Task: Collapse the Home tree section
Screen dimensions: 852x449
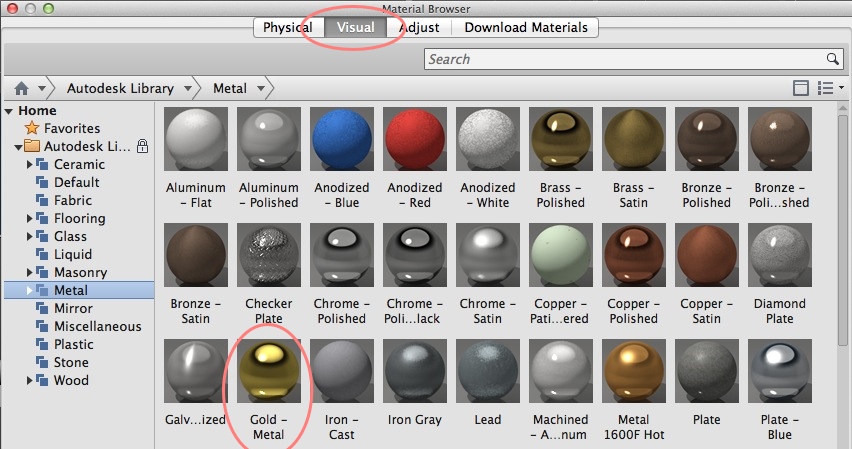Action: coord(9,111)
